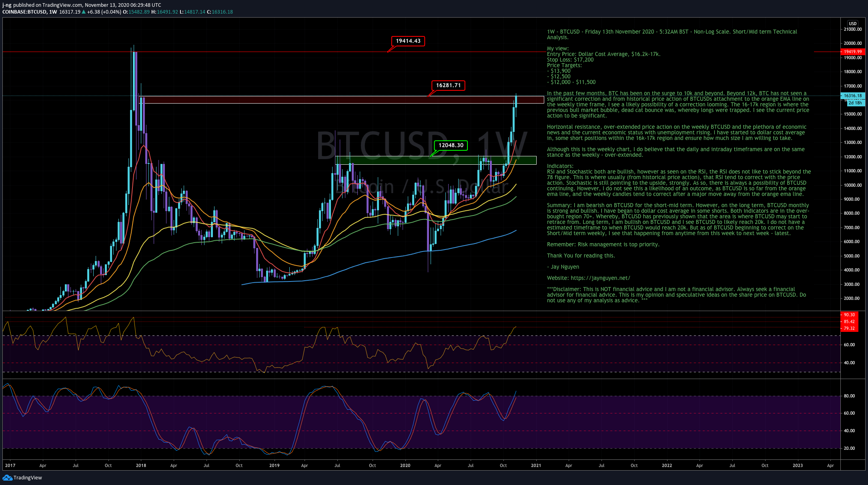This screenshot has height=485, width=868.
Task: Click the low value L:14817.14
Action: point(192,12)
